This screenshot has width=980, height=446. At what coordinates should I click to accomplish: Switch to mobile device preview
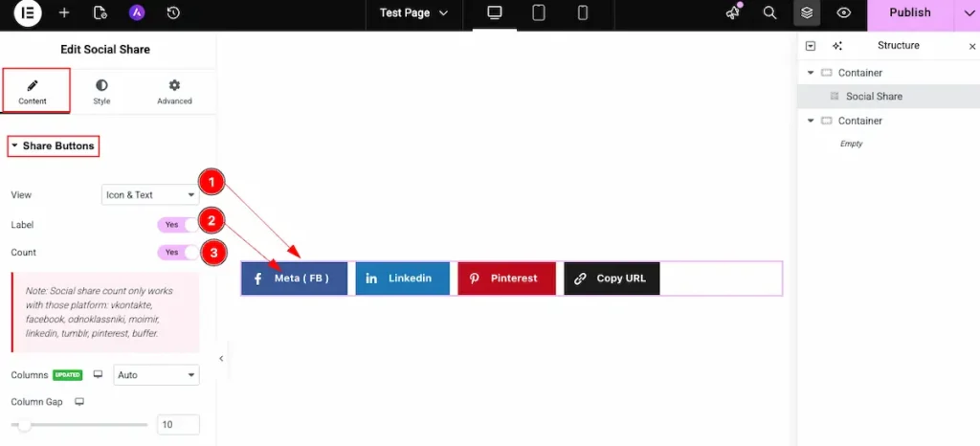[583, 13]
